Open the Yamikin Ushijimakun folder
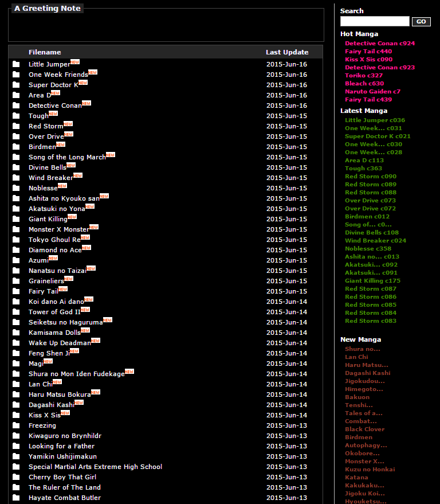 (62, 456)
